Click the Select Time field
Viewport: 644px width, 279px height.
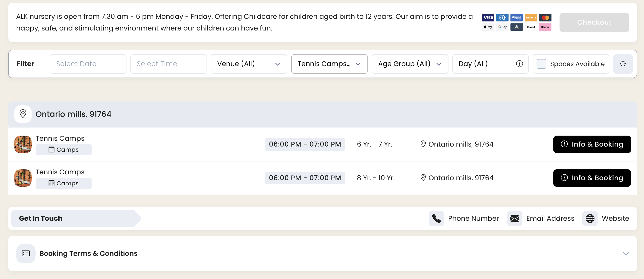pyautogui.click(x=168, y=64)
